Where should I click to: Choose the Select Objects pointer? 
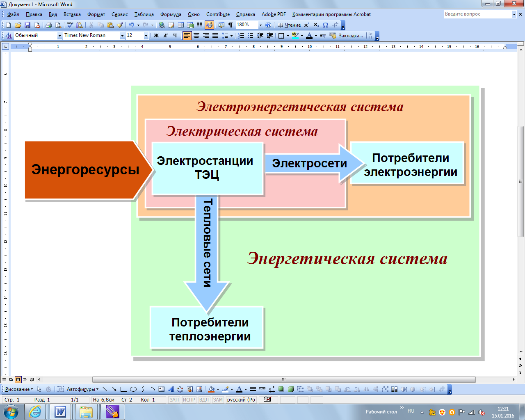[39, 389]
